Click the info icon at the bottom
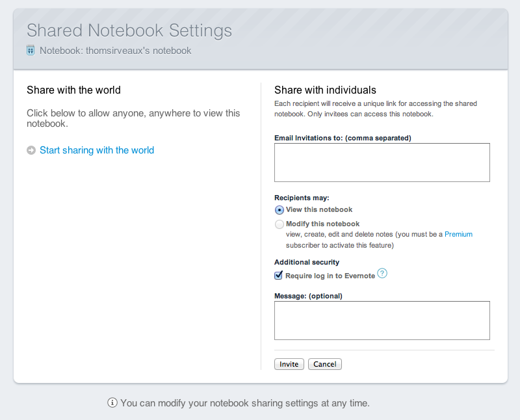The width and height of the screenshot is (520, 420). pos(112,402)
